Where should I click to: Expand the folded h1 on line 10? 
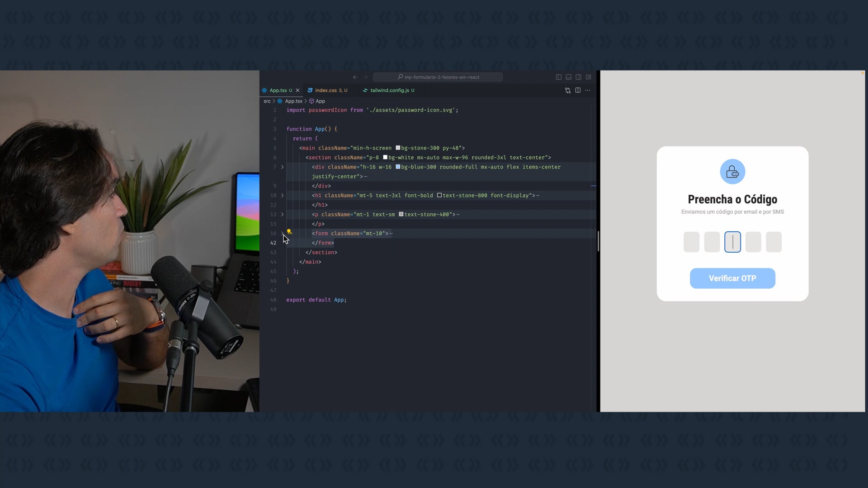point(282,196)
